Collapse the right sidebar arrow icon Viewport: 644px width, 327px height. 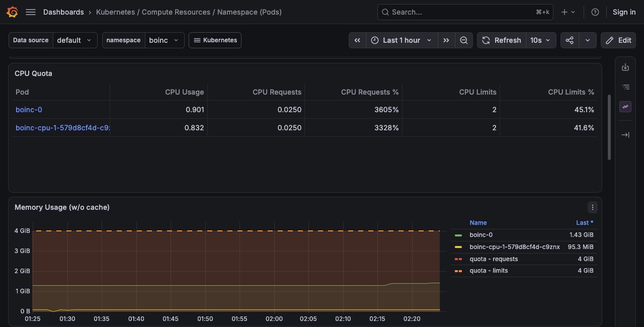[x=625, y=135]
